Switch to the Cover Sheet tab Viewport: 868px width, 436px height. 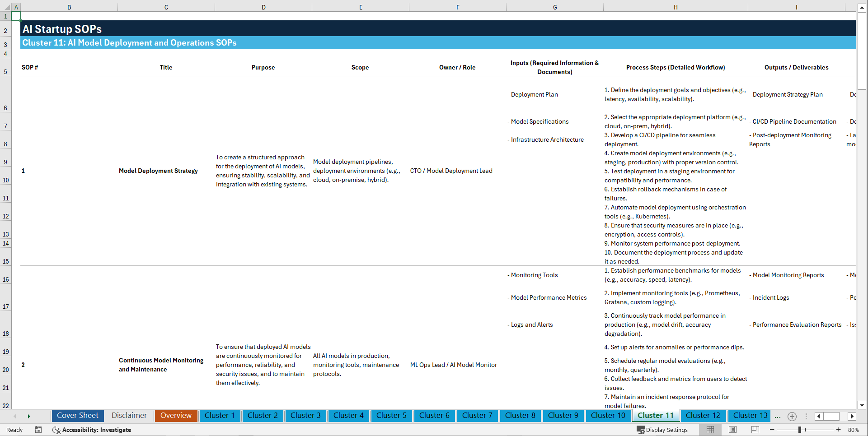77,416
